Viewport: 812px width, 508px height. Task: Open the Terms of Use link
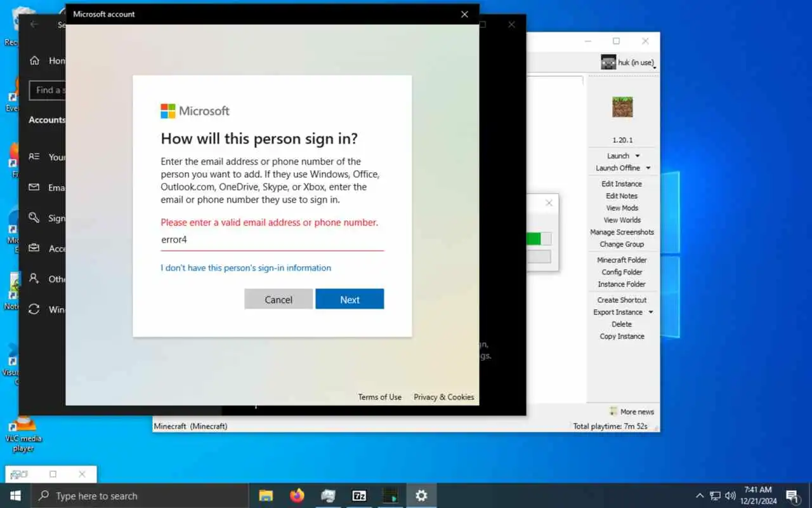tap(379, 397)
